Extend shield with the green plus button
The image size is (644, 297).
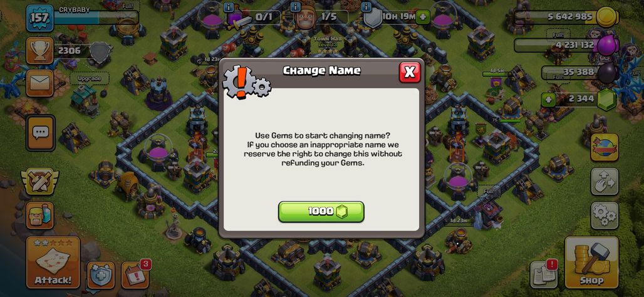click(423, 18)
